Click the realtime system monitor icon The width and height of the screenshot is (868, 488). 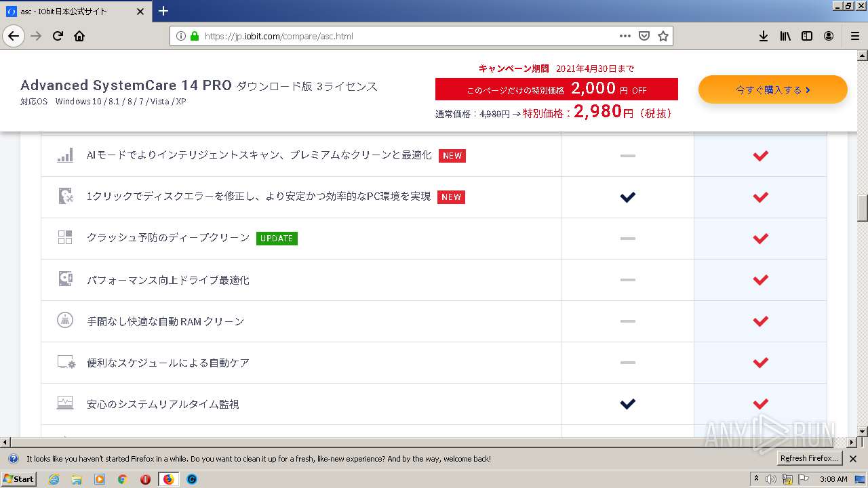64,403
